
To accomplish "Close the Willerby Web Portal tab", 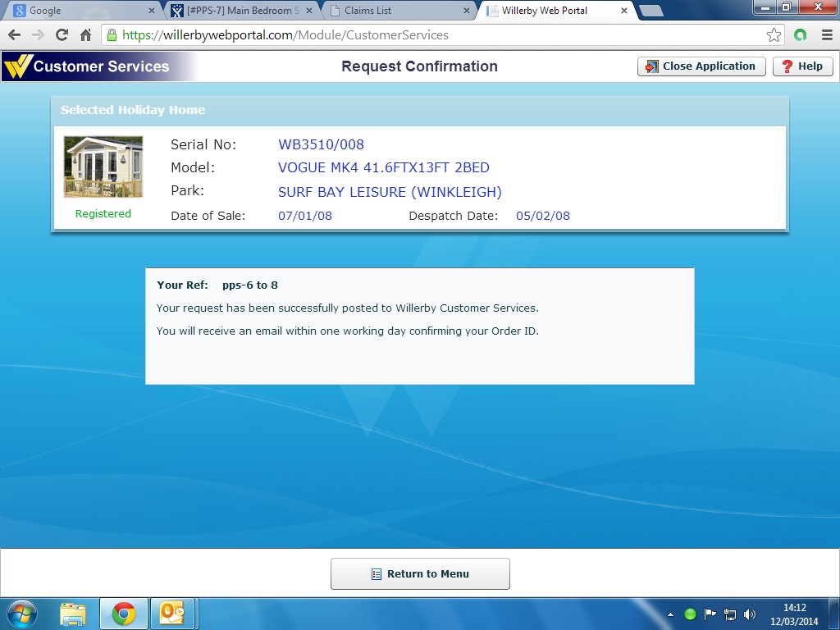I will pyautogui.click(x=624, y=11).
